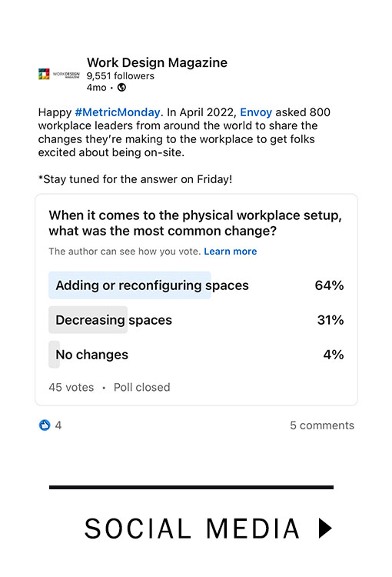Click the 4mo post timestamp
Viewport: 392px width, 577px height.
tap(96, 88)
